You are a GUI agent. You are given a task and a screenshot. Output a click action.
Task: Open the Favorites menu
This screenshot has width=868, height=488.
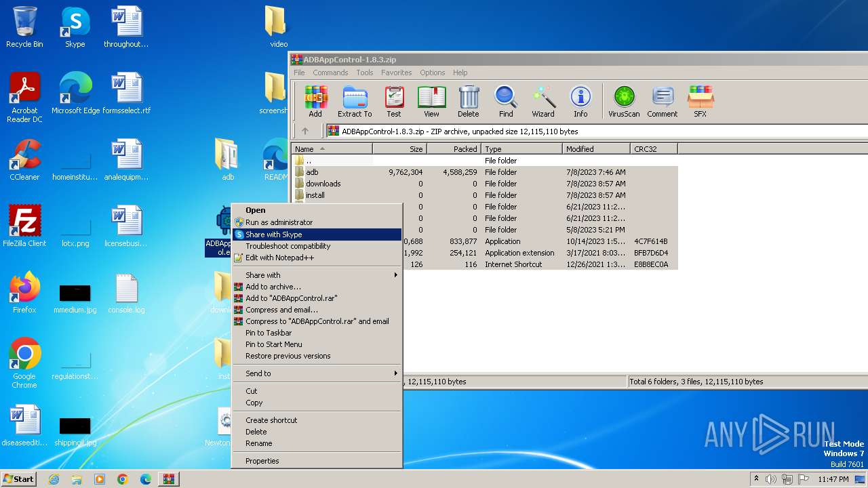[396, 73]
